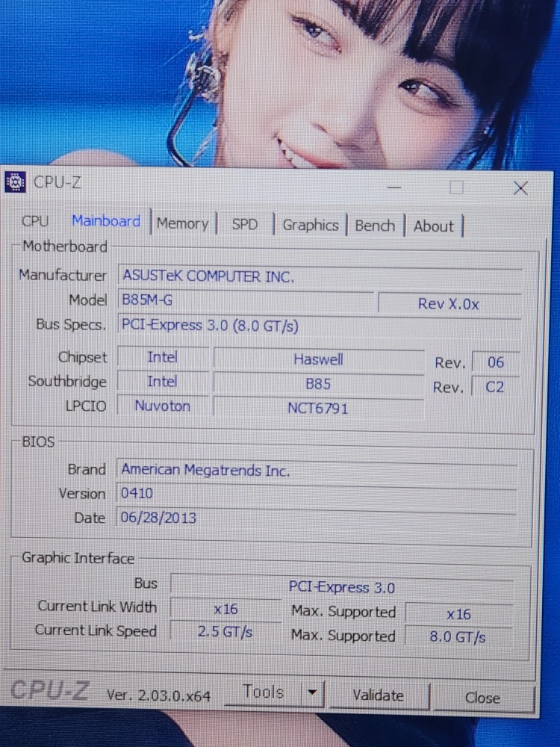Open the Graphics tab
The image size is (560, 747).
(x=311, y=225)
